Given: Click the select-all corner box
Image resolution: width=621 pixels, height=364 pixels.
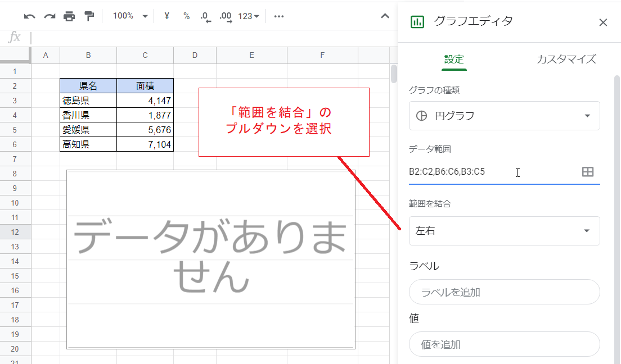Looking at the screenshot, I should pos(15,56).
